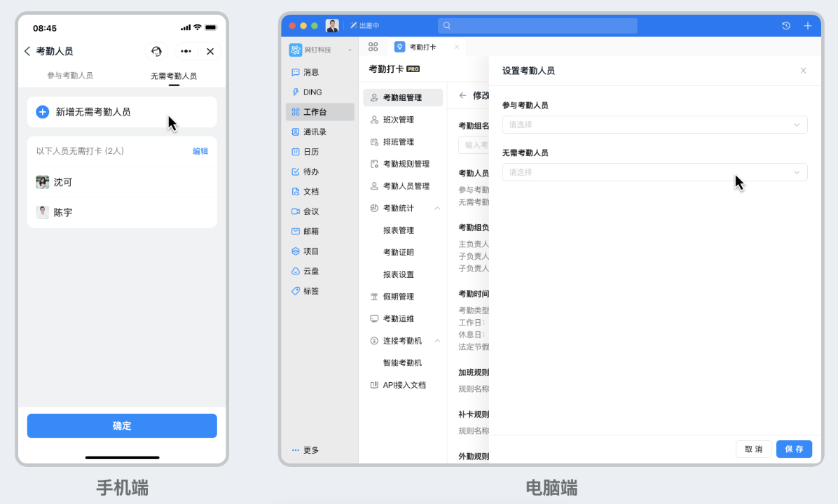Screen dimensions: 838x504
Task: Open DING in the desktop sidebar
Action: tap(320, 92)
